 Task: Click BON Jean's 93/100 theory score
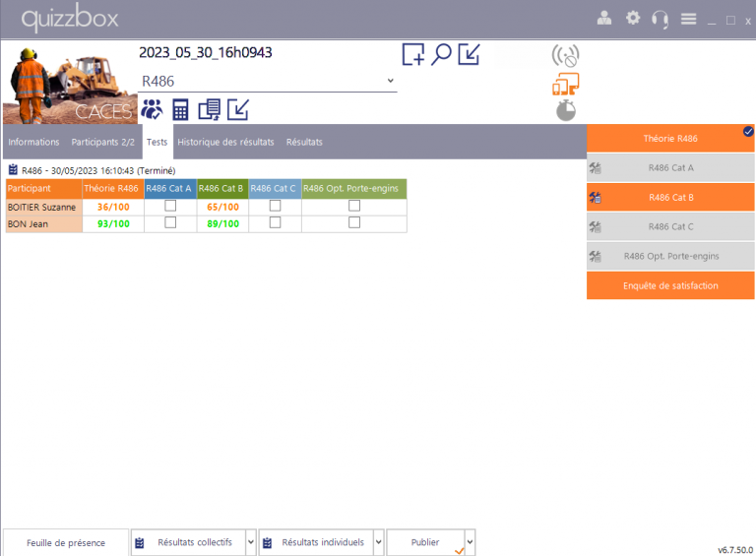tap(113, 223)
